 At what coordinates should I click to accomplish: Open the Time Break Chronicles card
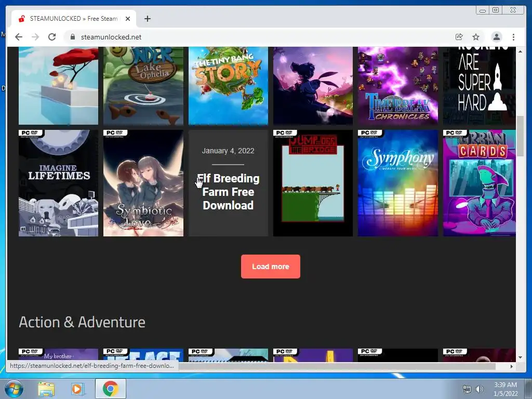click(x=397, y=86)
